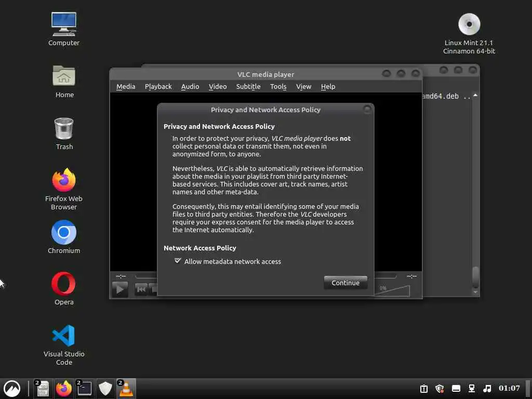The image size is (532, 399).
Task: Click the Continue button in privacy dialog
Action: [345, 283]
